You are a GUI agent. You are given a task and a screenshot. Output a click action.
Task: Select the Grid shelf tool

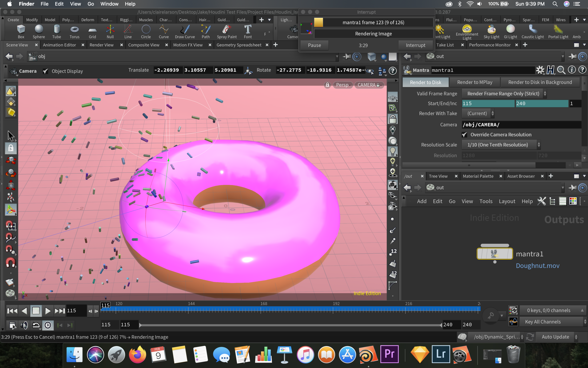[x=92, y=32]
